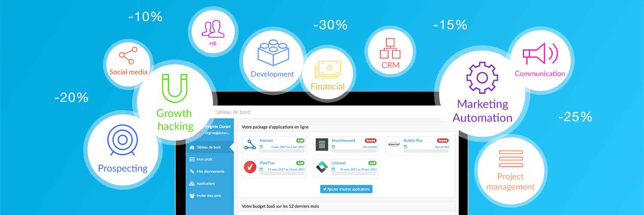Click the Terminé badge on SmartKeyword
Screen dimensions: 644x215
(x=371, y=141)
